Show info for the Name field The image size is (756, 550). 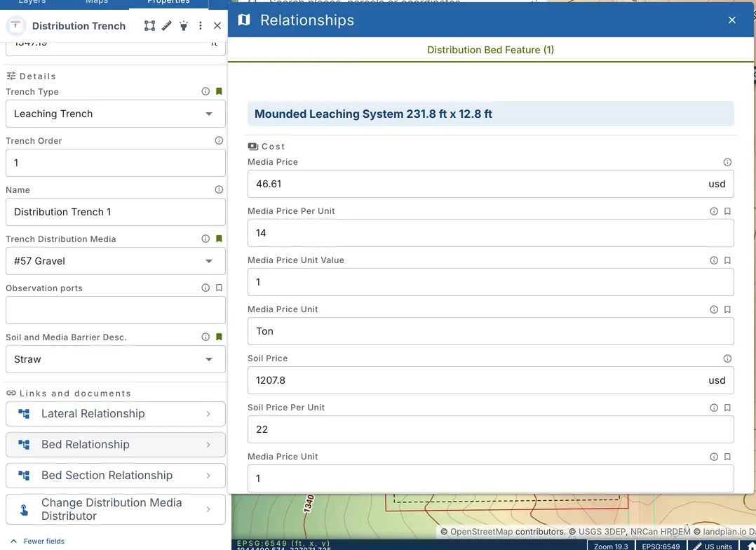tap(219, 189)
